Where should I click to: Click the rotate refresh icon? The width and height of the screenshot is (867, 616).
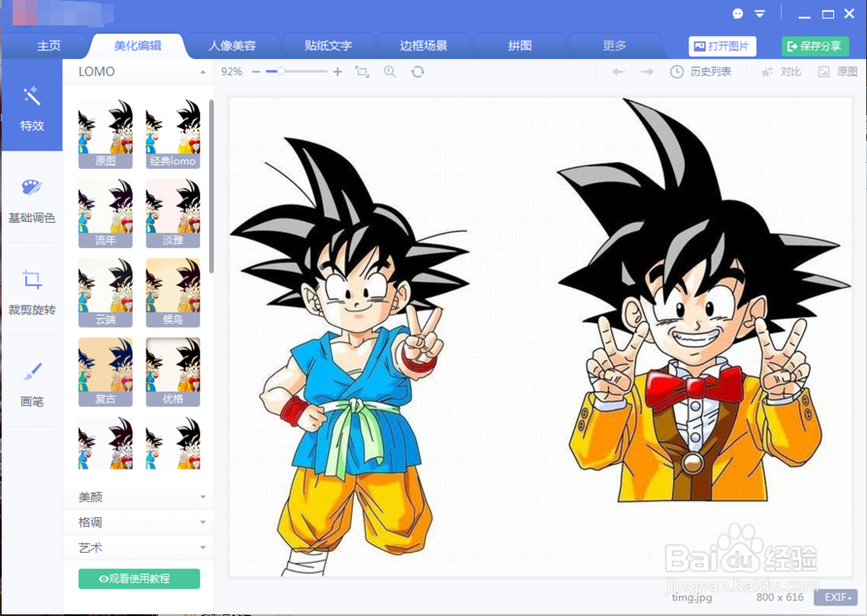click(x=418, y=72)
